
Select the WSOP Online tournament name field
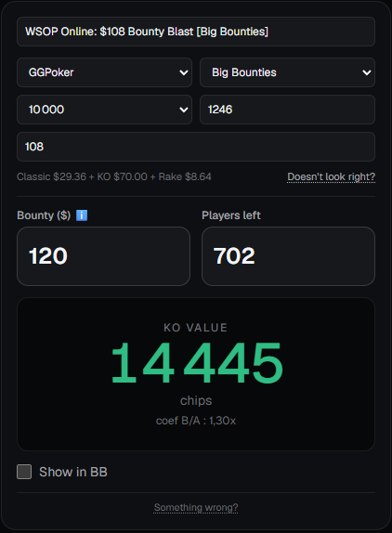click(196, 32)
